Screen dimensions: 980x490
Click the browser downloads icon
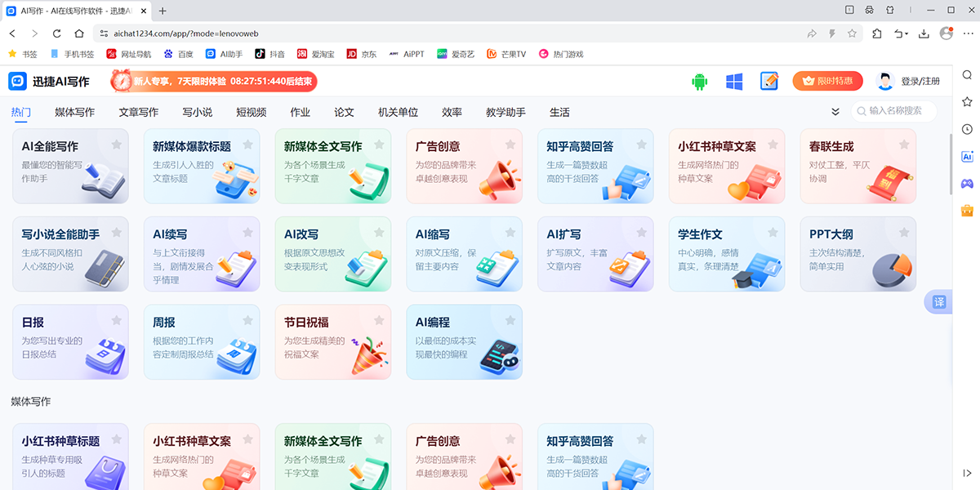point(924,33)
